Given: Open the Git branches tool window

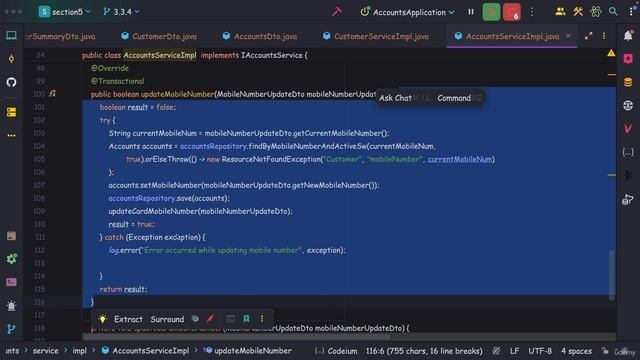Looking at the screenshot, I should click(x=11, y=329).
